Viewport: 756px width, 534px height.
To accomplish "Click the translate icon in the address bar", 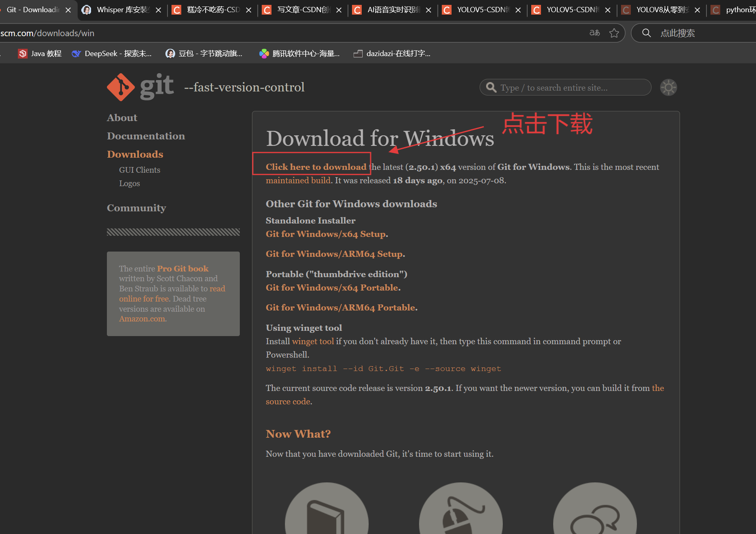I will point(594,33).
